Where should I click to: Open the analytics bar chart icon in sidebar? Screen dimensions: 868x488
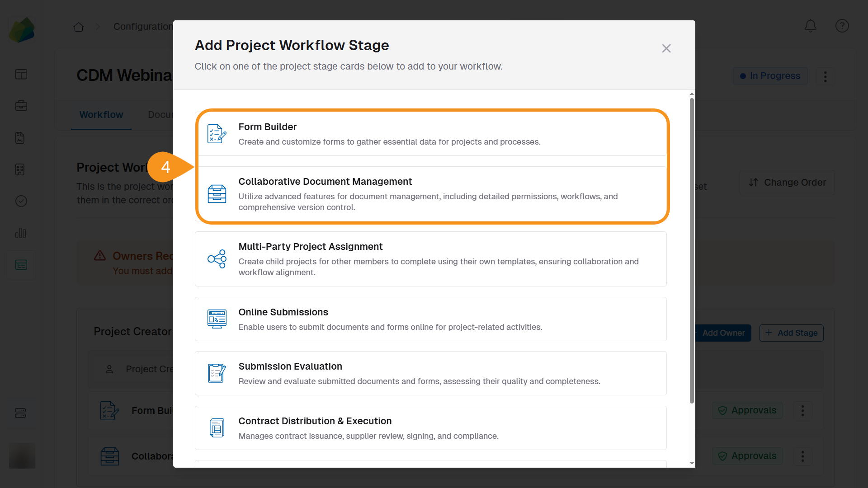[21, 233]
